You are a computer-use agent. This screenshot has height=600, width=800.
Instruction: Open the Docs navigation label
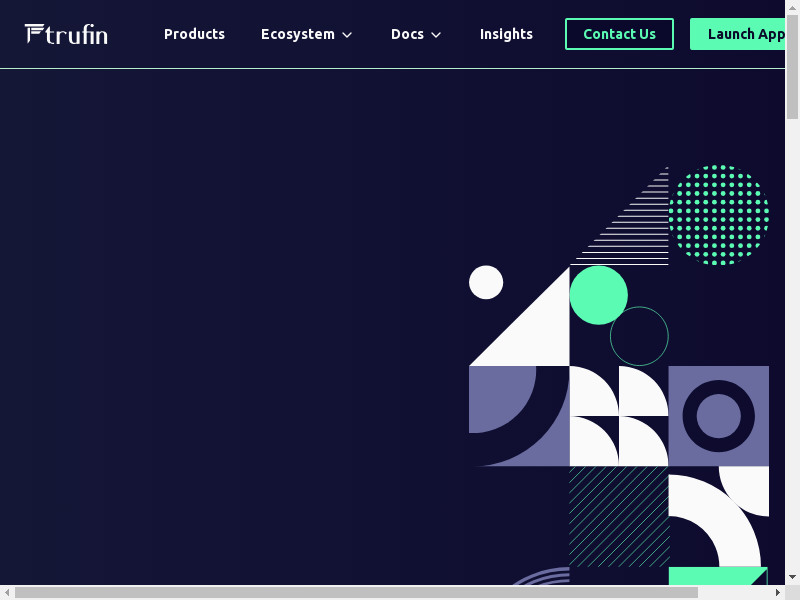coord(407,34)
